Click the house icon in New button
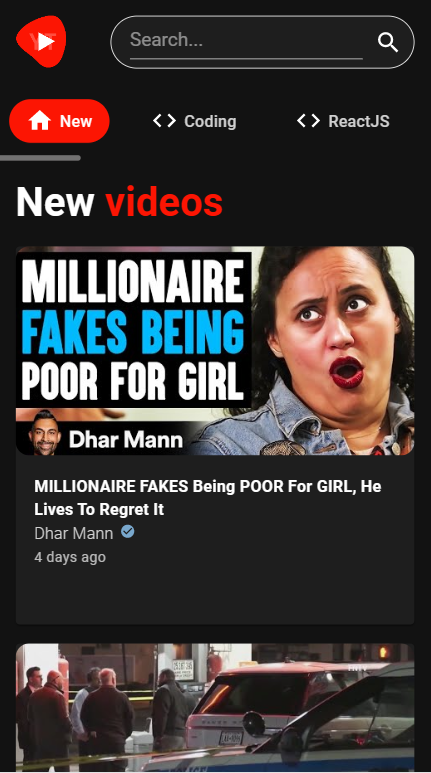The height and width of the screenshot is (773, 431). pos(39,121)
